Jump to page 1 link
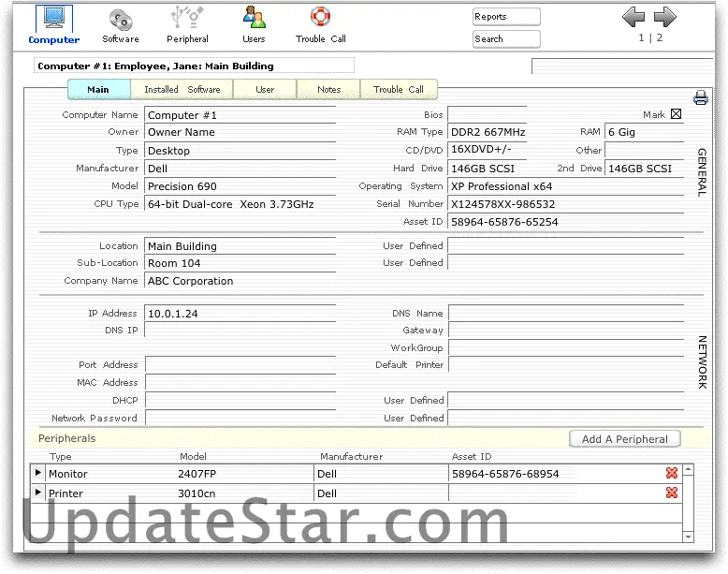This screenshot has height=574, width=728. click(641, 37)
